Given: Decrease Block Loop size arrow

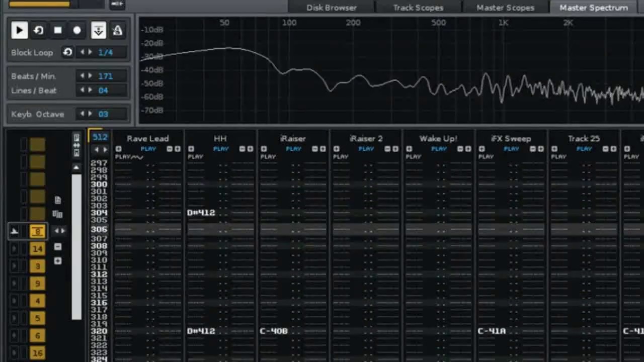Looking at the screenshot, I should coord(83,52).
